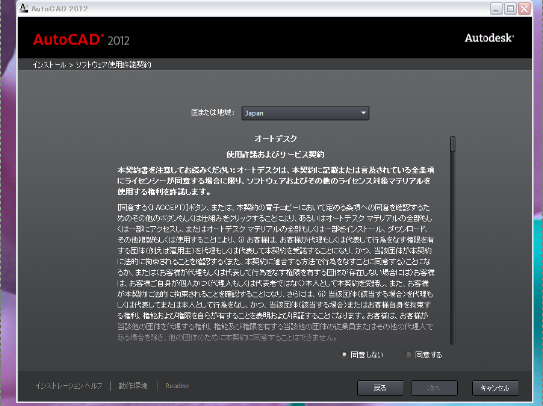Minimize the AutoCAD 2012 installer window
The height and width of the screenshot is (406, 543).
[496, 9]
